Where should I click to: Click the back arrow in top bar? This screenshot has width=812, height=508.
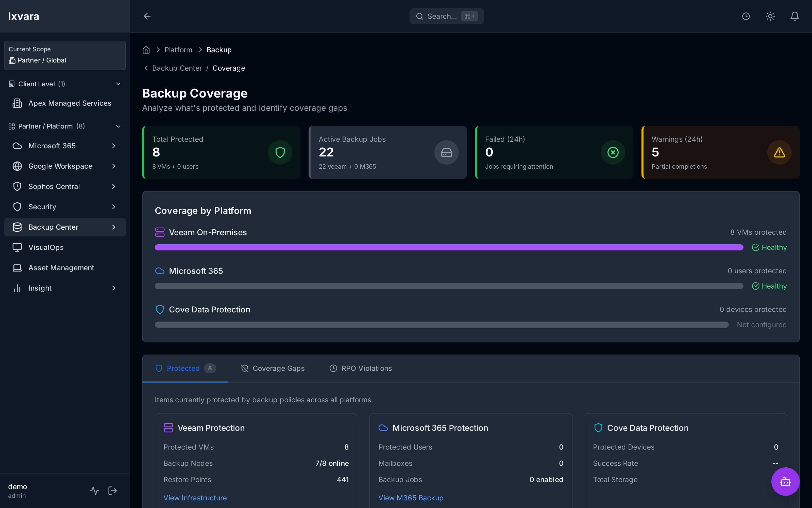[x=147, y=16]
